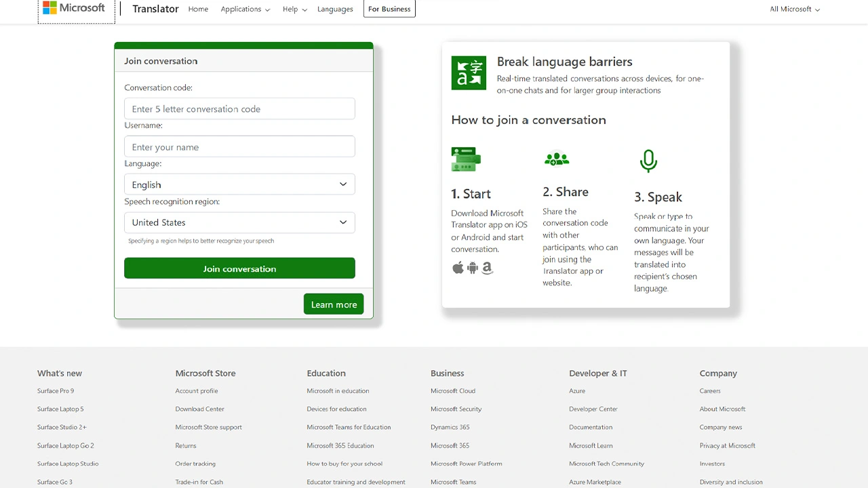
Task: Click the Android app icon
Action: [x=473, y=268]
